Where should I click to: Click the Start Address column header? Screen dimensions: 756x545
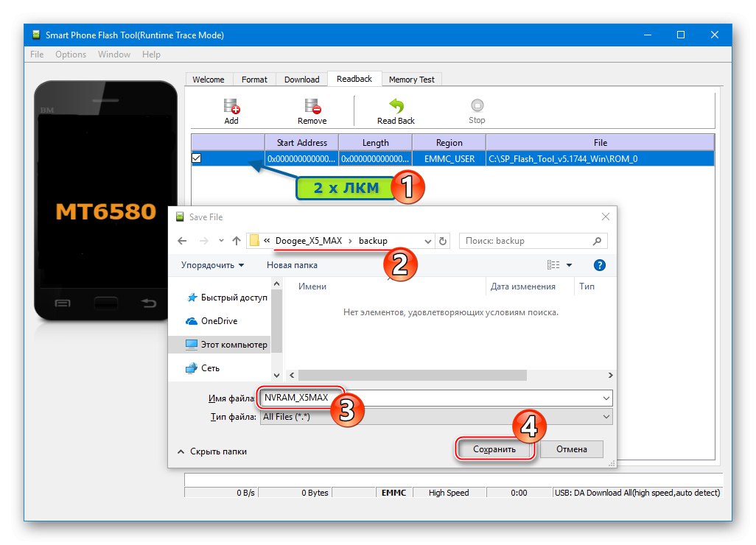(x=302, y=143)
